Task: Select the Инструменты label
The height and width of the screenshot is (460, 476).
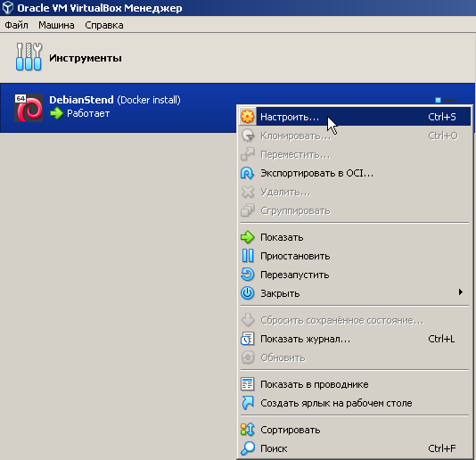Action: [86, 58]
